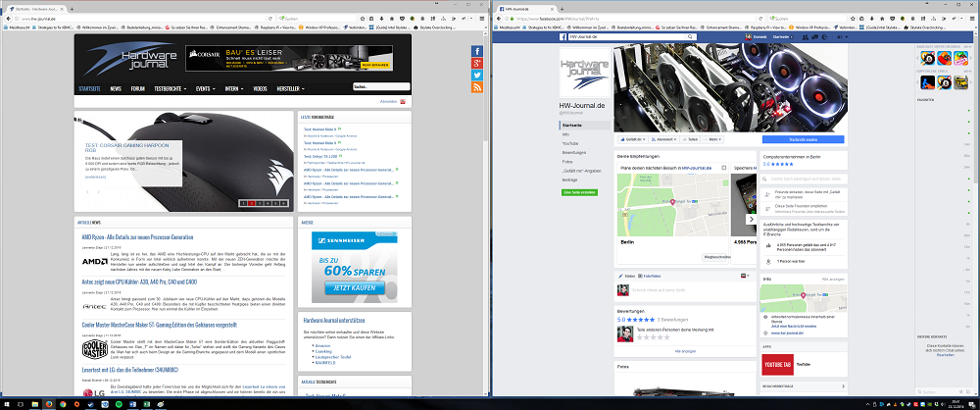The height and width of the screenshot is (410, 980).
Task: Open News in Hardware Journal navigation
Action: [x=116, y=89]
